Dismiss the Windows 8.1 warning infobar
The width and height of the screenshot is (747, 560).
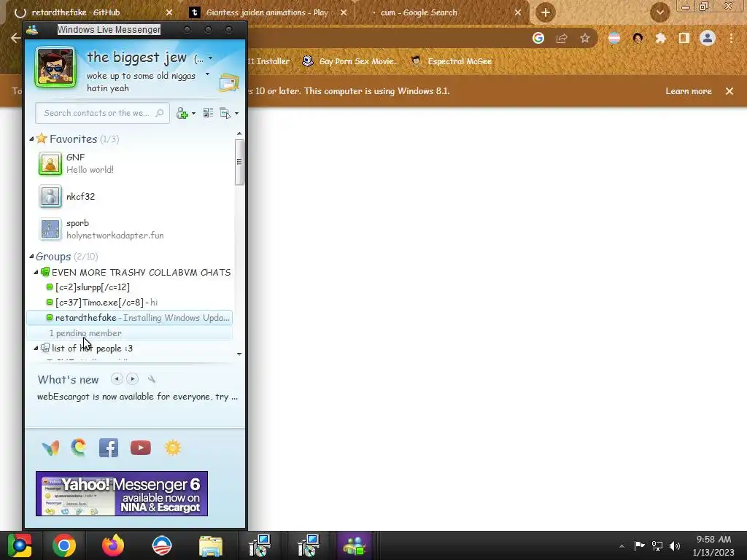click(729, 91)
